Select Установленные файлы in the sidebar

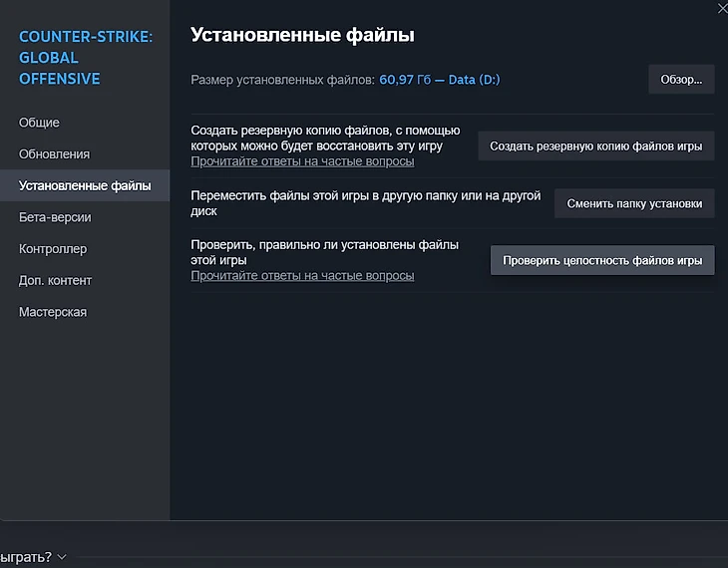click(x=85, y=185)
